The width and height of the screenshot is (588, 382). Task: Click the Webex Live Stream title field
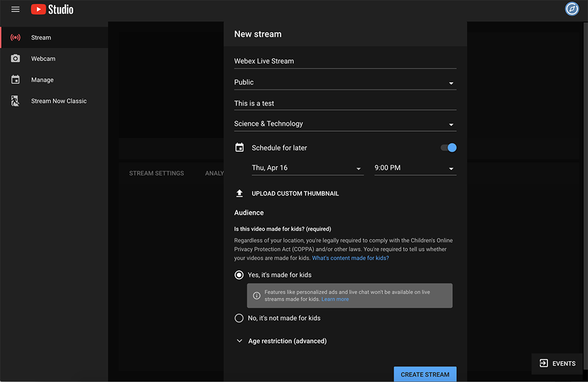(x=345, y=62)
